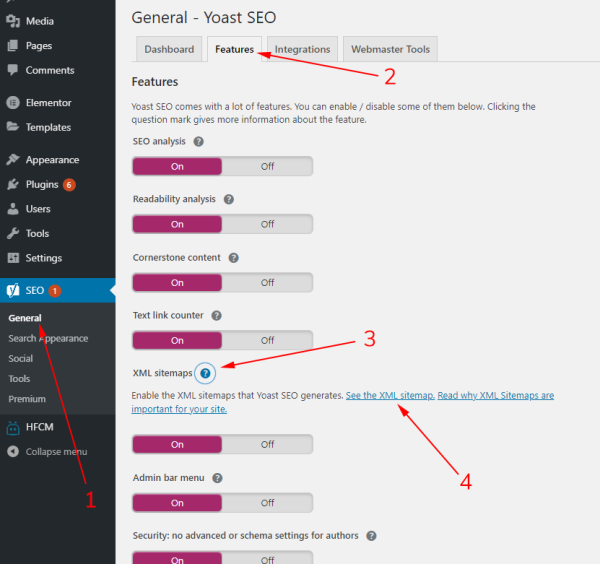This screenshot has width=600, height=564.
Task: Open help for Admin bar menu
Action: tap(217, 478)
